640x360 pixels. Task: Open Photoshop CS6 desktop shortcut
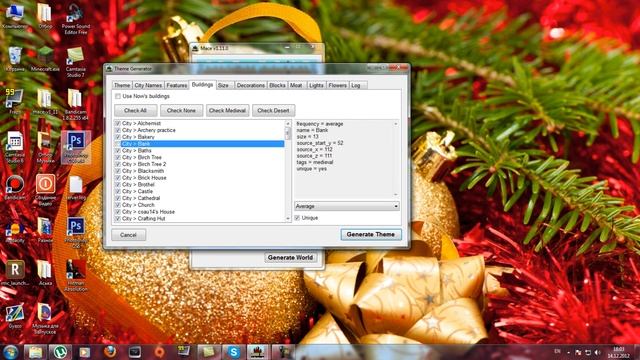click(76, 233)
